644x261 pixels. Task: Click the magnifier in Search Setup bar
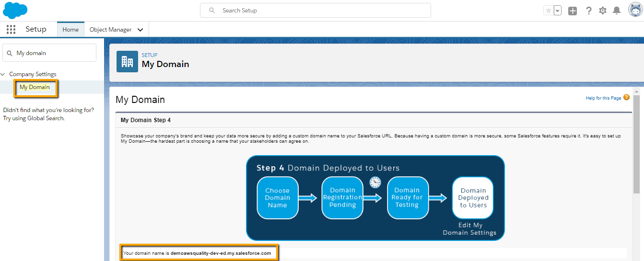click(x=212, y=11)
